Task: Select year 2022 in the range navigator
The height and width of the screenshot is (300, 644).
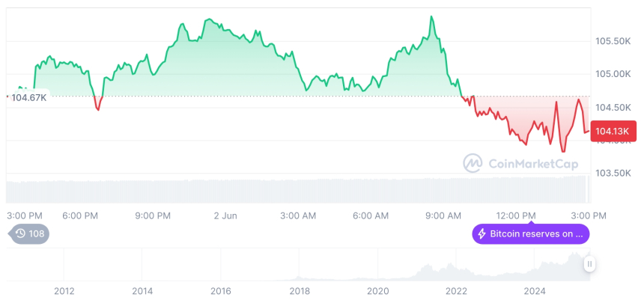Action: click(x=456, y=290)
